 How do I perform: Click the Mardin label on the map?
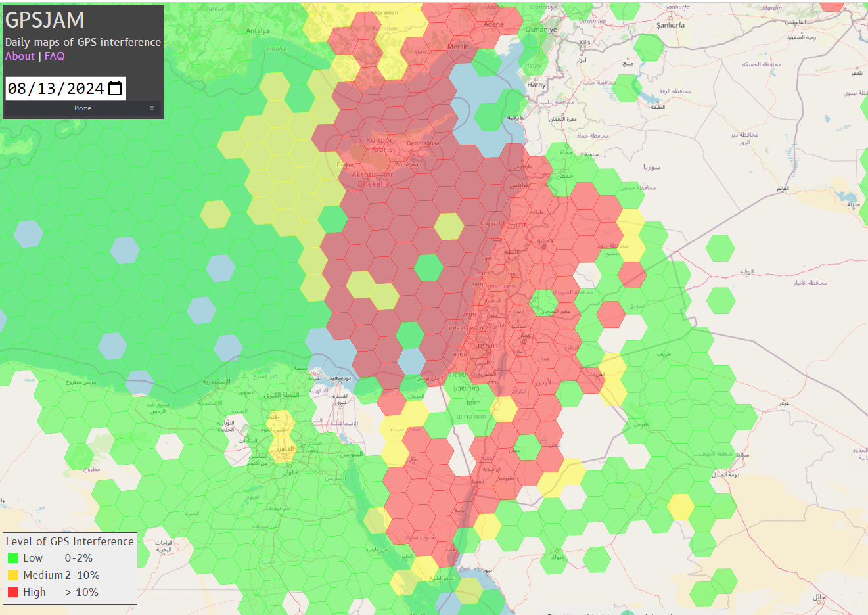(x=772, y=8)
